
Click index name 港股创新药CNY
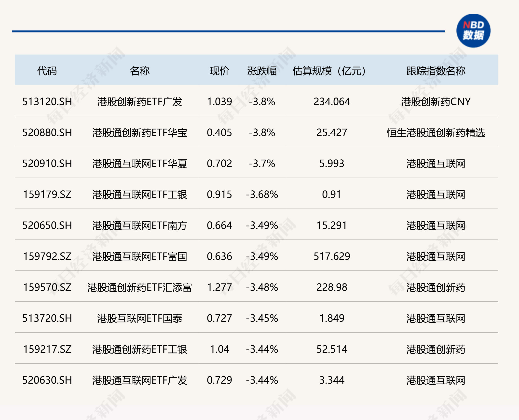pos(436,102)
